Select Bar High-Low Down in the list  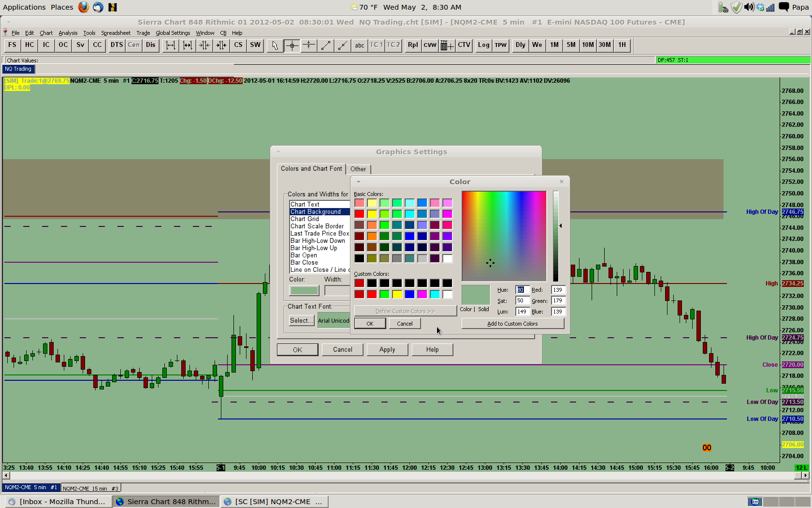(x=319, y=241)
